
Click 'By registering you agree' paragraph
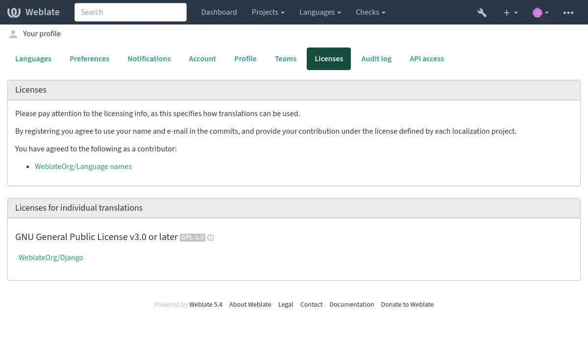pos(266,131)
